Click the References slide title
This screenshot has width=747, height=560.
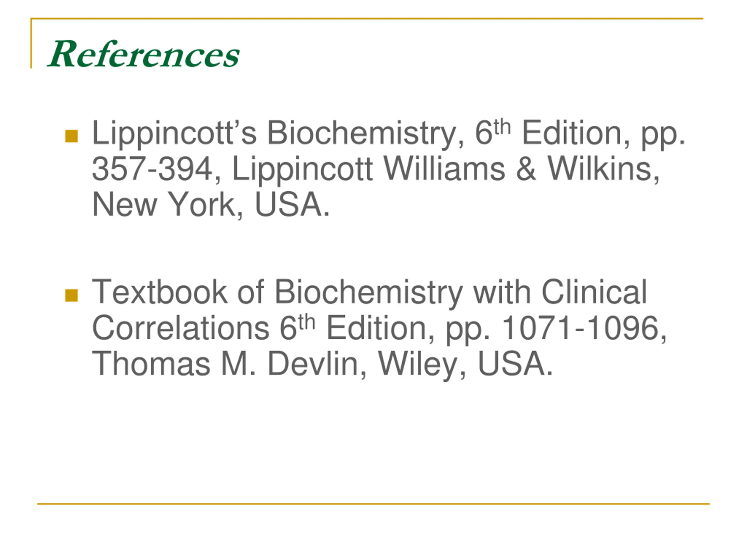coord(144,54)
